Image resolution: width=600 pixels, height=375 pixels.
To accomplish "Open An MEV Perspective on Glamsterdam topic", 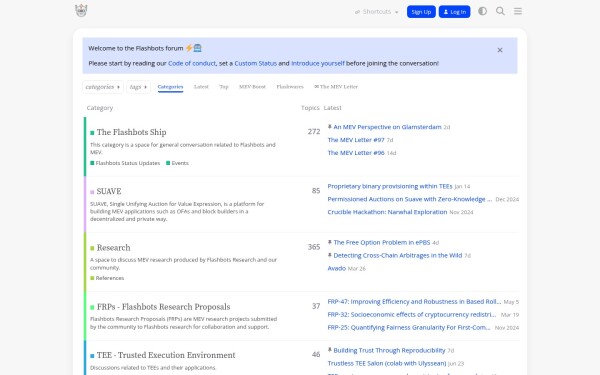I will 387,127.
